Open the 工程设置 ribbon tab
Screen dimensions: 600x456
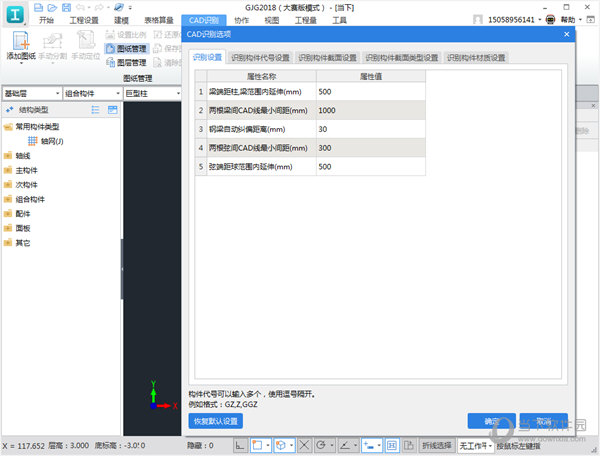84,20
